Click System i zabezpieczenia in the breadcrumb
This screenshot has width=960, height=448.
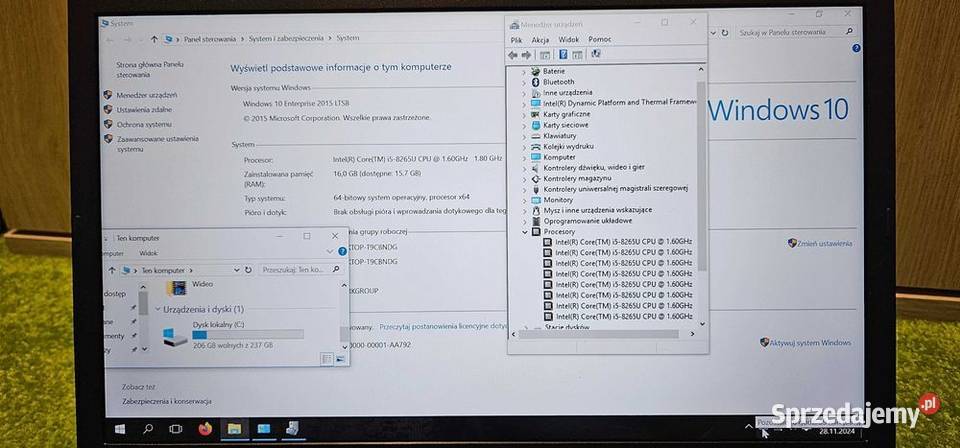[285, 38]
